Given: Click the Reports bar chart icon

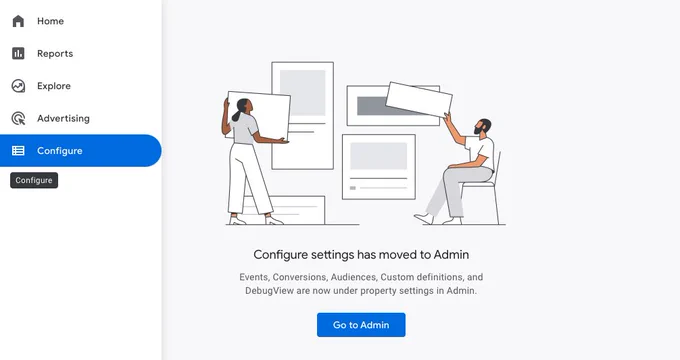Looking at the screenshot, I should [x=18, y=53].
